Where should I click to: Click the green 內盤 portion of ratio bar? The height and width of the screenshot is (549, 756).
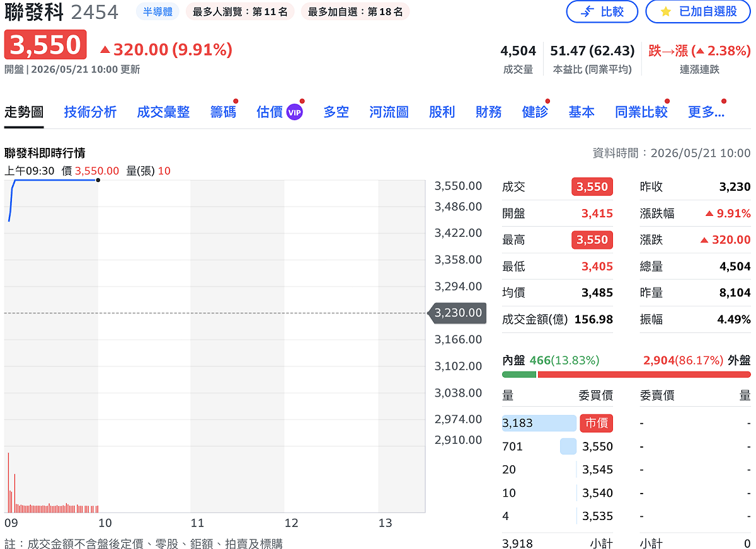click(519, 375)
